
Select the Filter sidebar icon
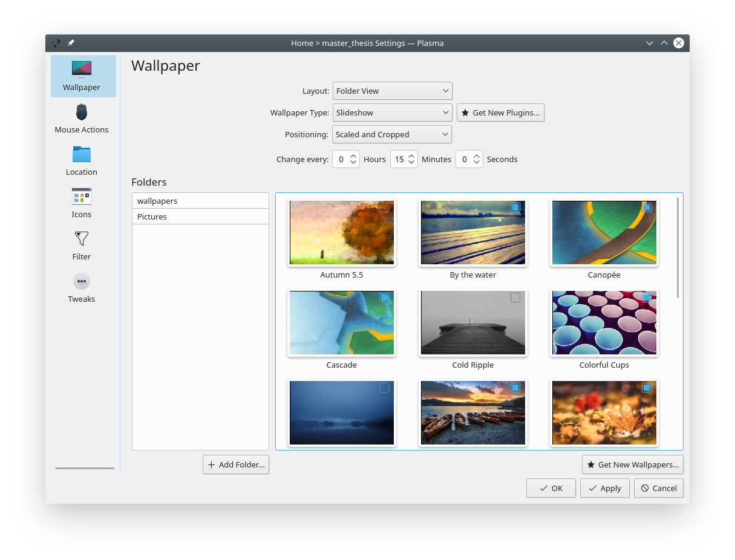(81, 245)
